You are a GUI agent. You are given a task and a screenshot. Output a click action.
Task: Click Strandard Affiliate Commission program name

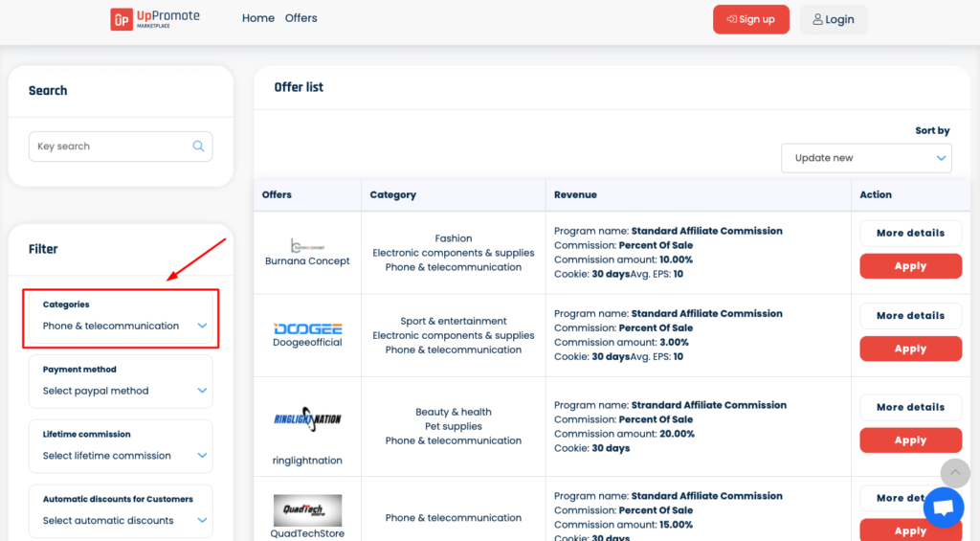(x=709, y=405)
